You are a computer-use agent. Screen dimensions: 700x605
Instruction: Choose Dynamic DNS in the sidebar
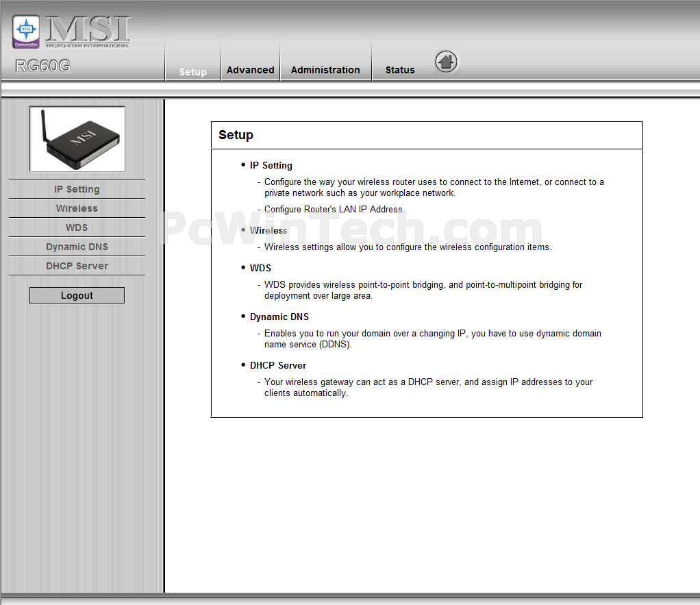coord(77,247)
